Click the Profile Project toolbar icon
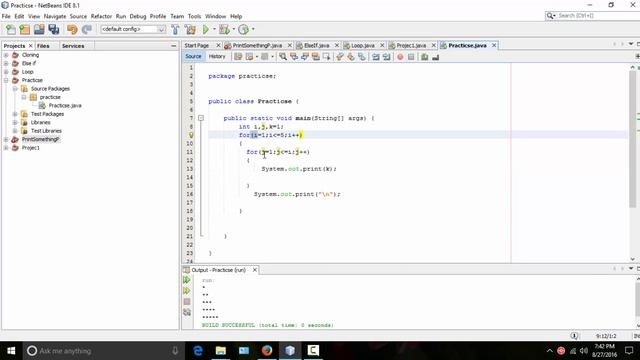Viewport: 640px width, 360px height. pos(244,29)
